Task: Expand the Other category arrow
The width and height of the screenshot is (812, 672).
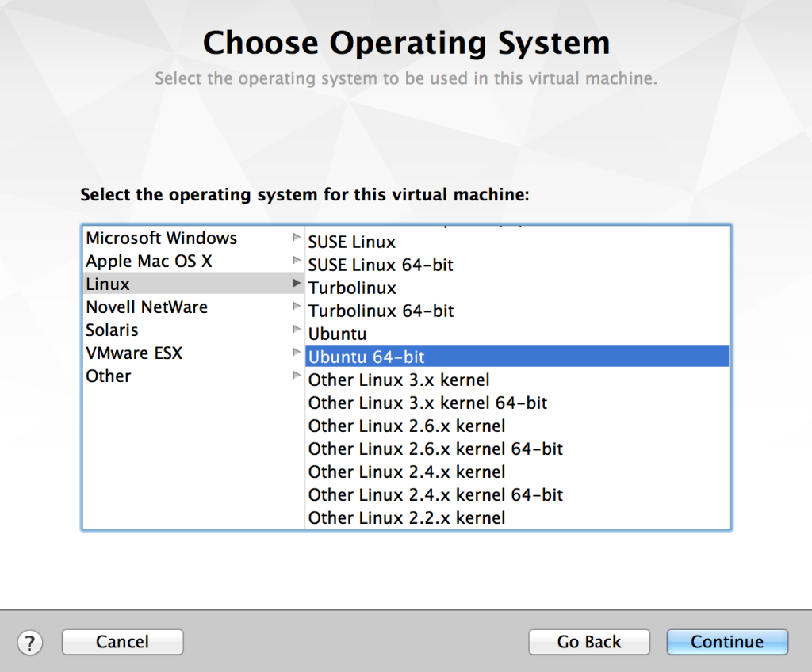Action: click(x=296, y=375)
